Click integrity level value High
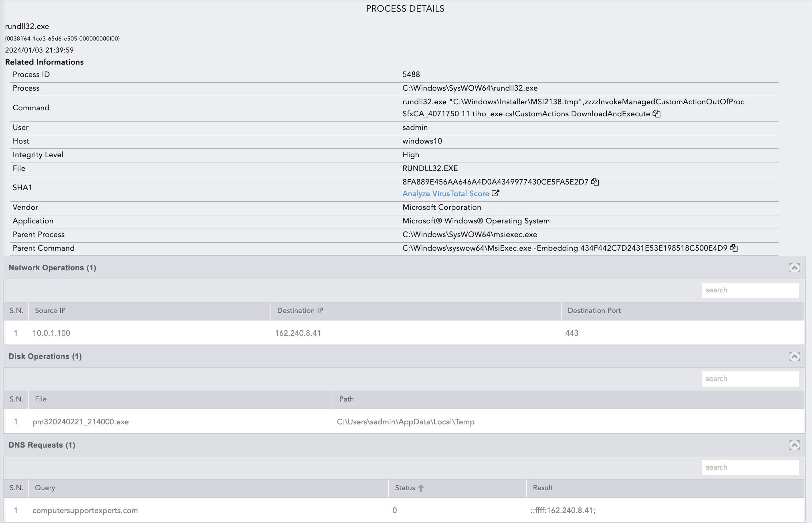Viewport: 812px width, 523px height. tap(411, 154)
